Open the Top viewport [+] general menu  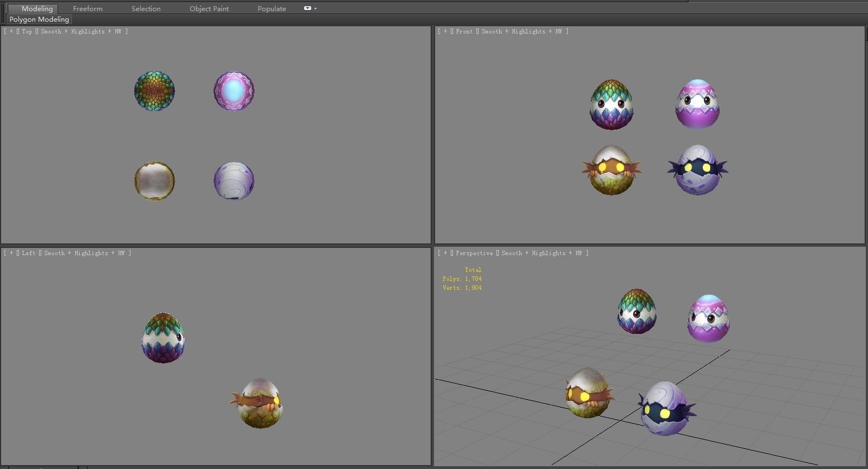pos(11,32)
